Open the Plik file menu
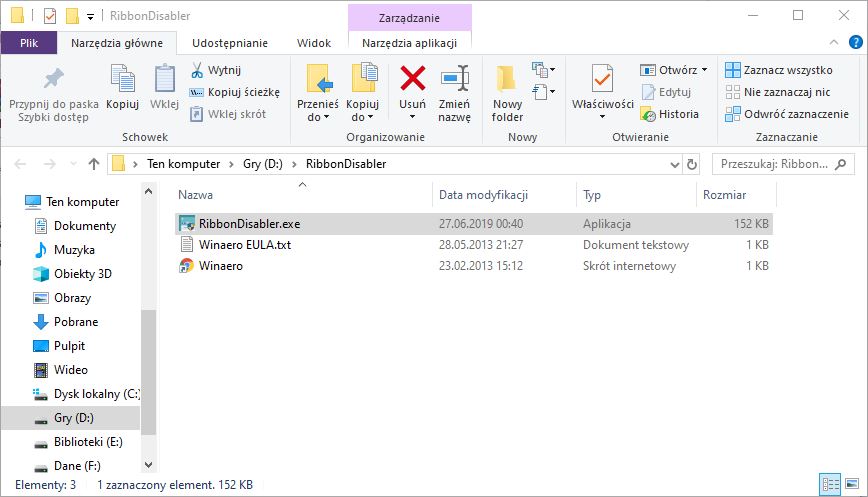Viewport: 868px width, 497px height. click(x=29, y=43)
